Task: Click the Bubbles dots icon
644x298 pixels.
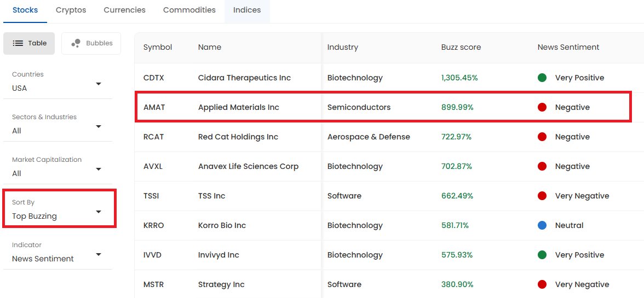Action: click(x=76, y=43)
